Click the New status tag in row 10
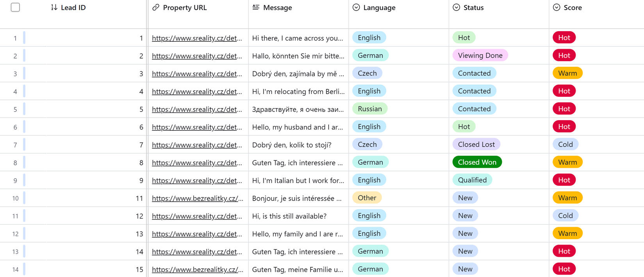Image resolution: width=644 pixels, height=277 pixels. (x=465, y=198)
